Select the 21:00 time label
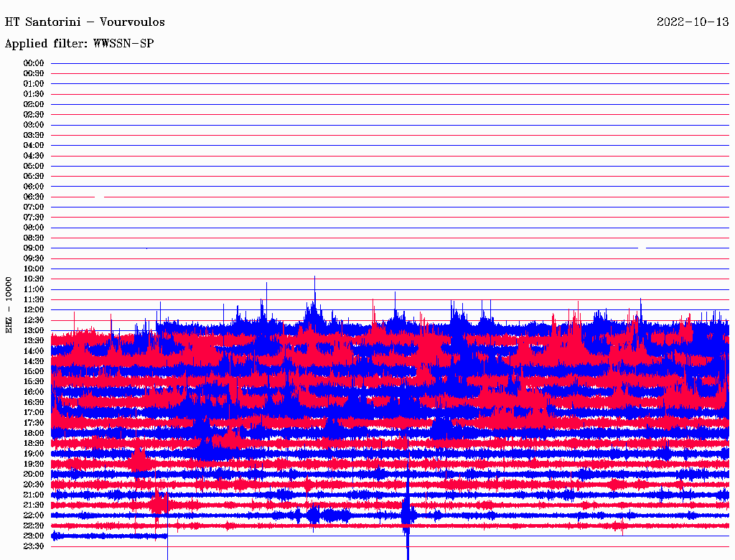Screen dimensions: 735x560 [34, 495]
